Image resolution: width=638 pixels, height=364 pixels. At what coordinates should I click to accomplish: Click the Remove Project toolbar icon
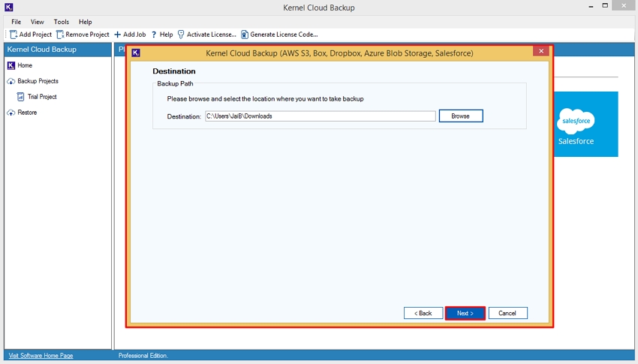click(60, 35)
